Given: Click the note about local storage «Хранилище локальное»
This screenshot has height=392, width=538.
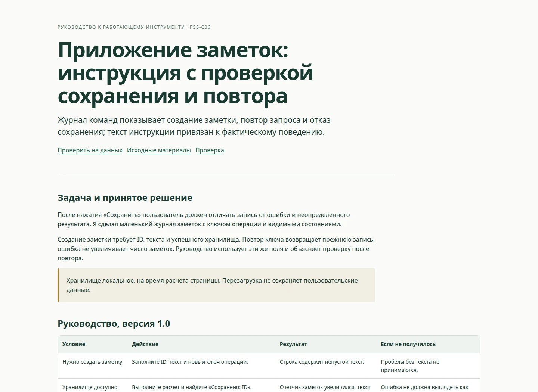Looking at the screenshot, I should [x=216, y=285].
